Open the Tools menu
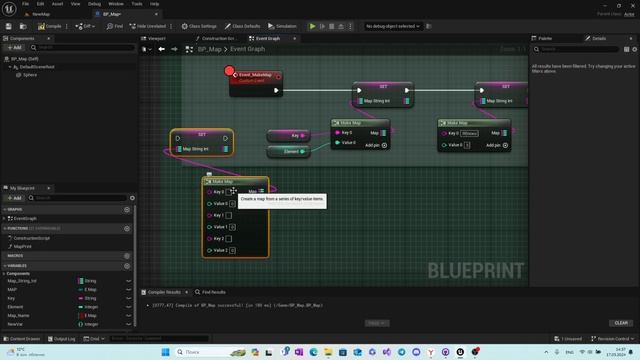640x360 pixels. [137, 4]
